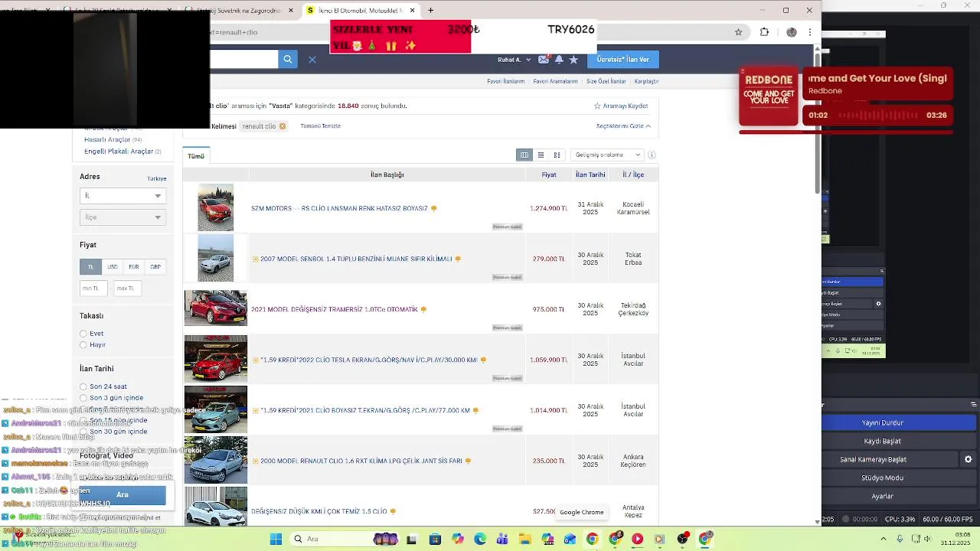Select Takaslı 'Hayır' radio option
Viewport: 980px width, 551px height.
pos(83,345)
